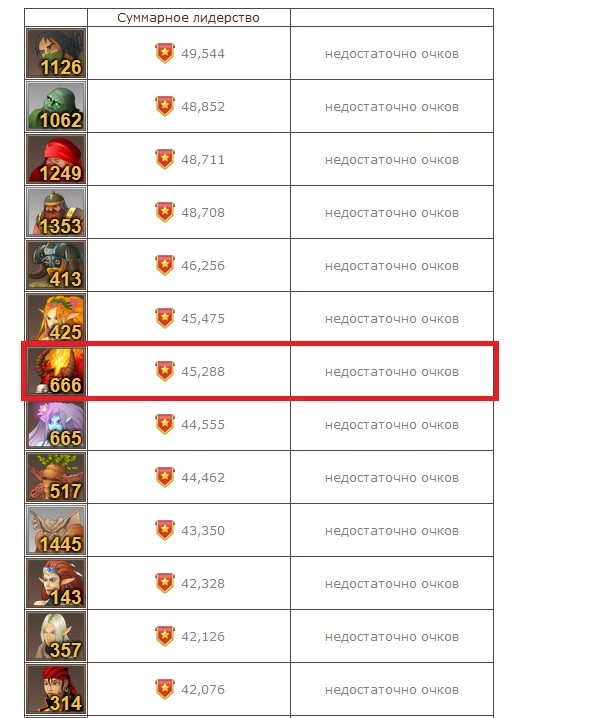Viewport: 590px width, 718px height.
Task: Click the leadership shield icon beside 45,288
Action: point(165,371)
